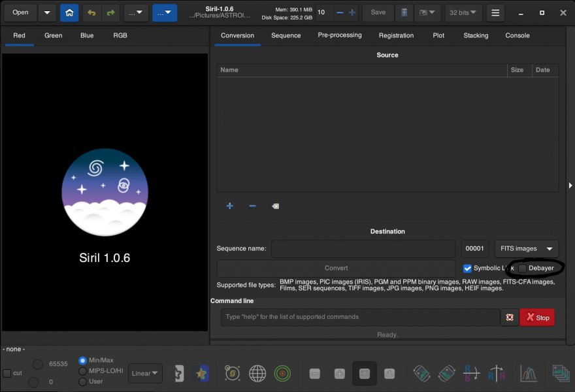Click the lifebuoy command help icon
Screen dimensions: 575x392
[510, 318]
